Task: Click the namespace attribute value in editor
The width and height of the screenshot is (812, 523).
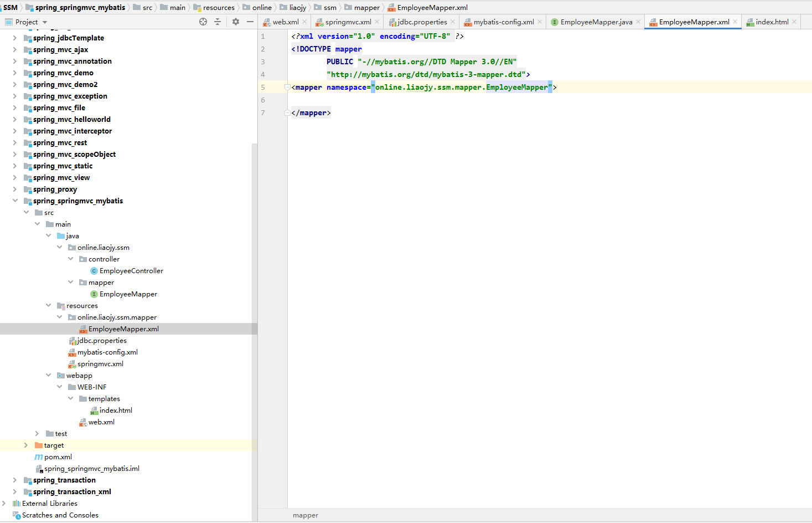Action: click(x=462, y=88)
